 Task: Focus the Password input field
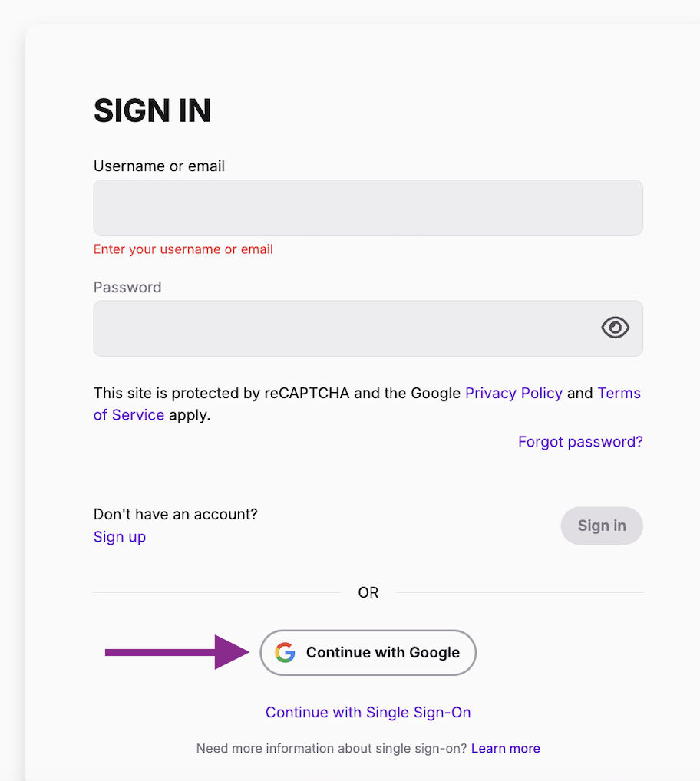point(368,328)
